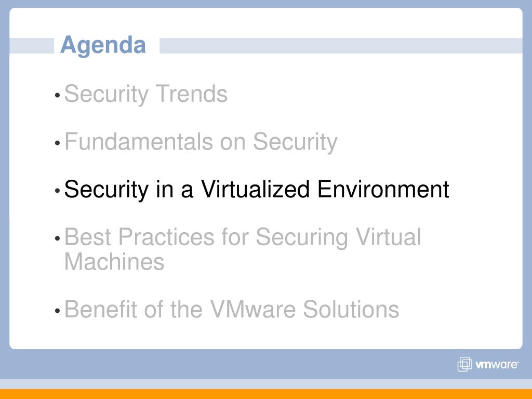Click the long pale header bar right of Agenda
The image size is (532, 399).
tap(341, 46)
